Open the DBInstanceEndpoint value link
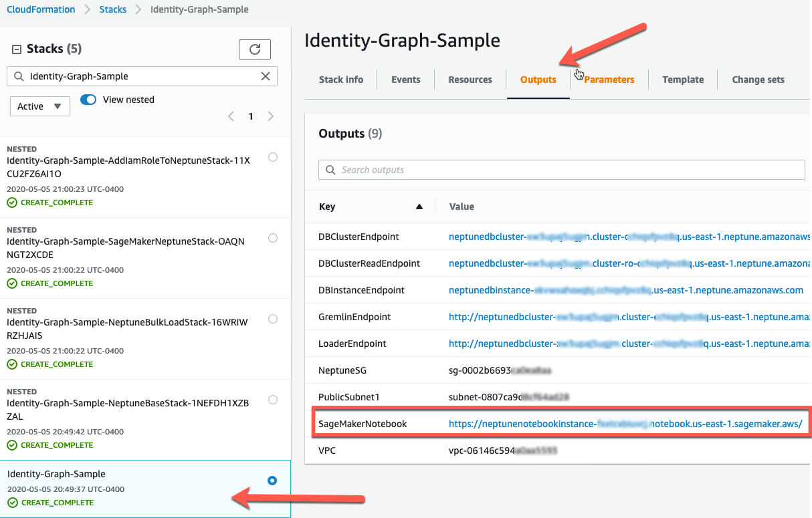This screenshot has width=812, height=518. [626, 290]
